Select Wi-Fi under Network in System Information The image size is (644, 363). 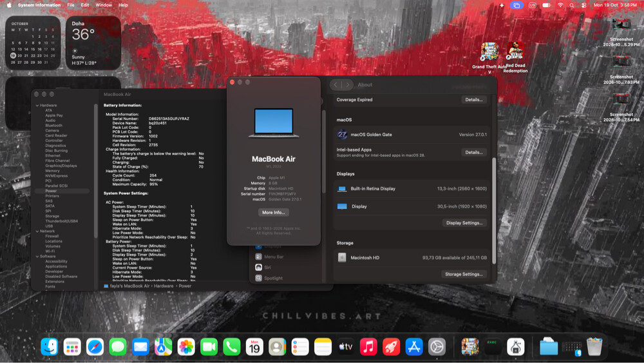tap(50, 251)
